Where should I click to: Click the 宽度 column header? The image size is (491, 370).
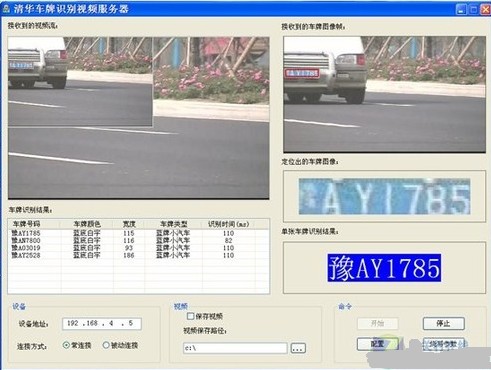click(x=129, y=224)
